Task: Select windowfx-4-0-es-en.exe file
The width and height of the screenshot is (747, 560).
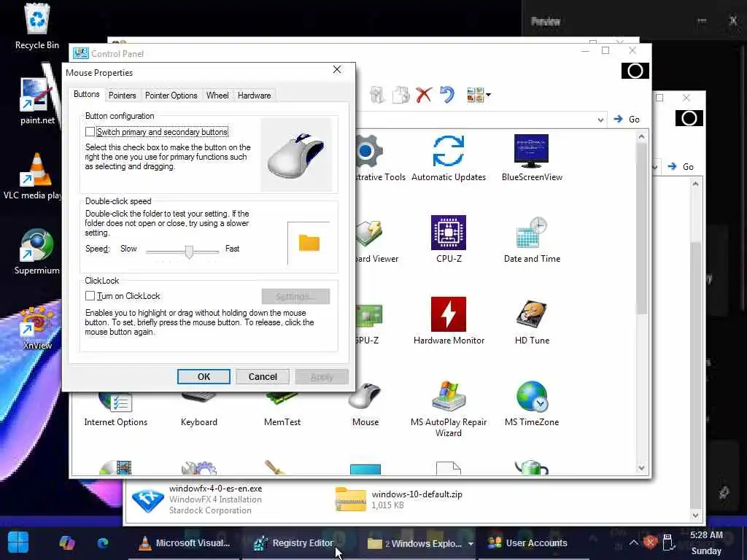Action: point(196,499)
